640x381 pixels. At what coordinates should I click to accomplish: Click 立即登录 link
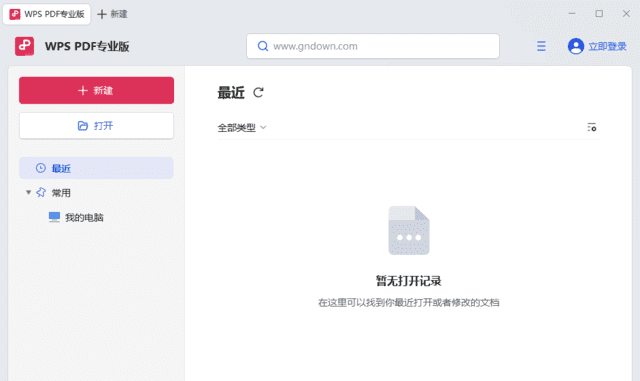tap(607, 47)
